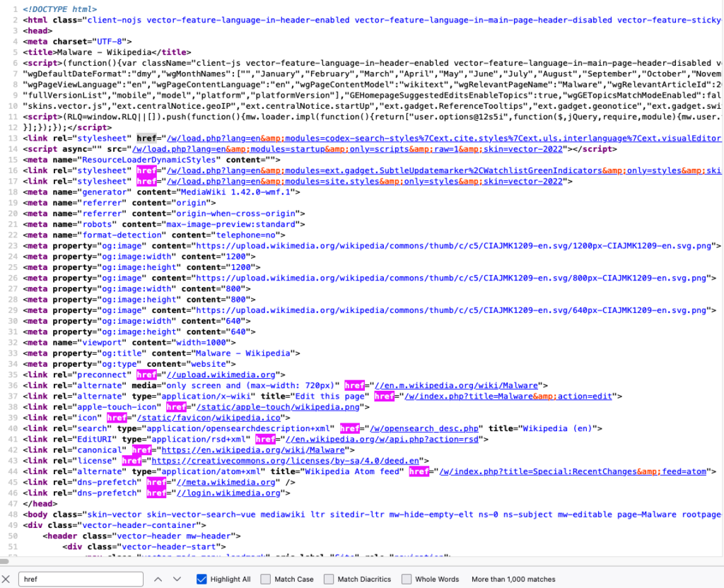The width and height of the screenshot is (724, 588).
Task: Jump to next href match
Action: (177, 579)
